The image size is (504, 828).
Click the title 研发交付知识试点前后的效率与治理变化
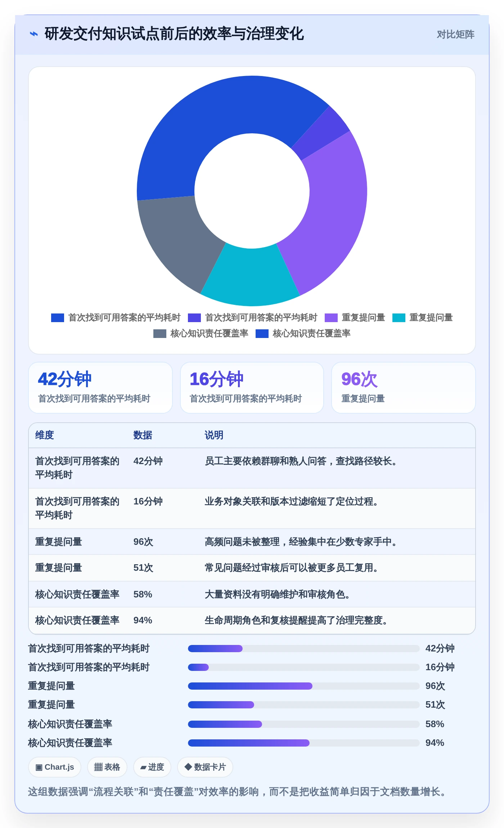tap(174, 34)
